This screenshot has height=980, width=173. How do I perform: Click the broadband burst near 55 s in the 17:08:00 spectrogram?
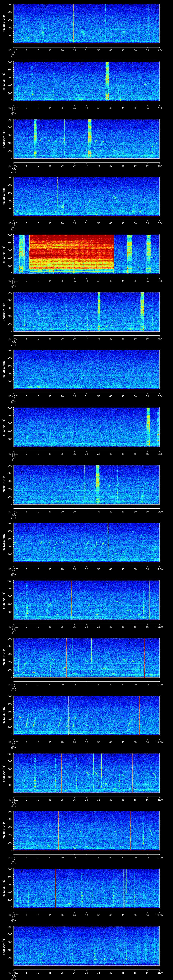148,427
